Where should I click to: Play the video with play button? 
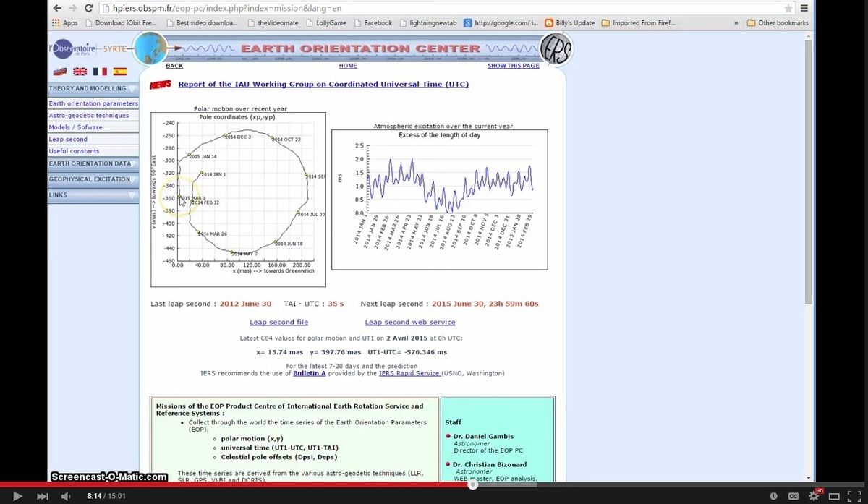pos(18,496)
